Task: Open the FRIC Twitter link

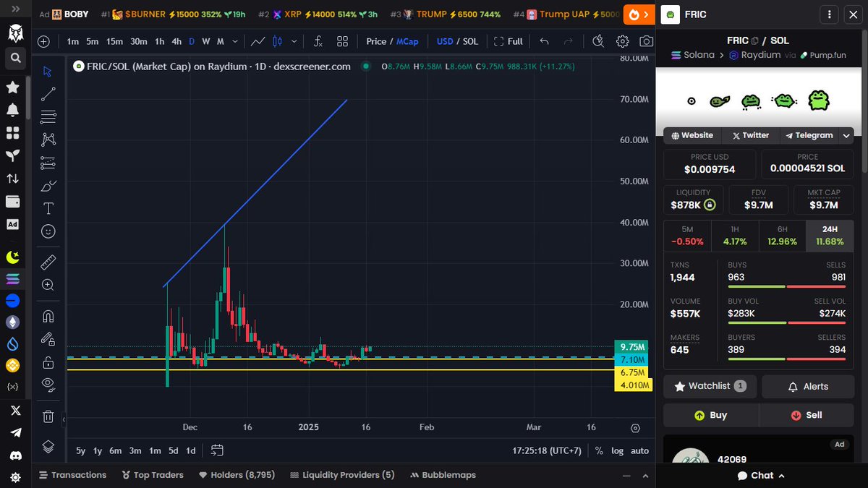Action: (x=750, y=135)
